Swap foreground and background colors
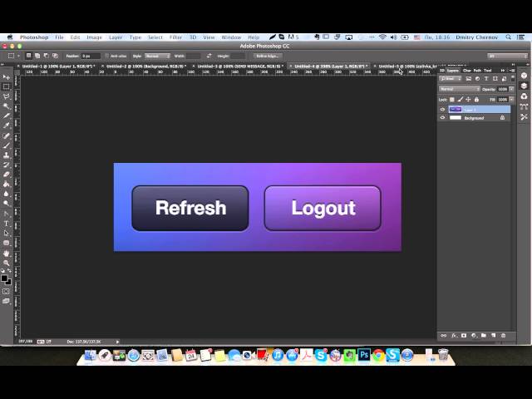This screenshot has width=532, height=399. tap(9, 271)
